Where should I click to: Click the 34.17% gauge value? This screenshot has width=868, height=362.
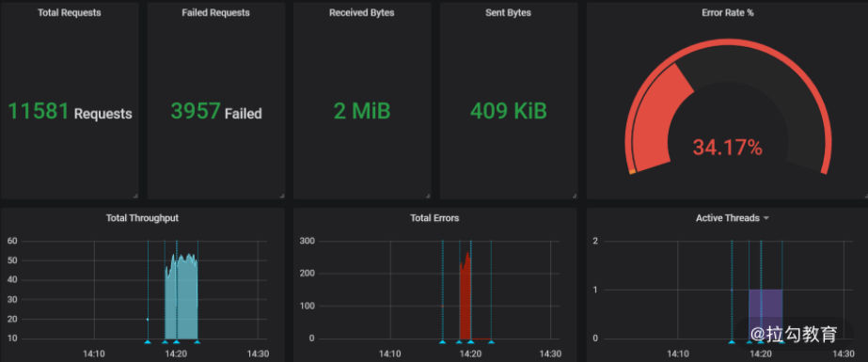[x=727, y=148]
